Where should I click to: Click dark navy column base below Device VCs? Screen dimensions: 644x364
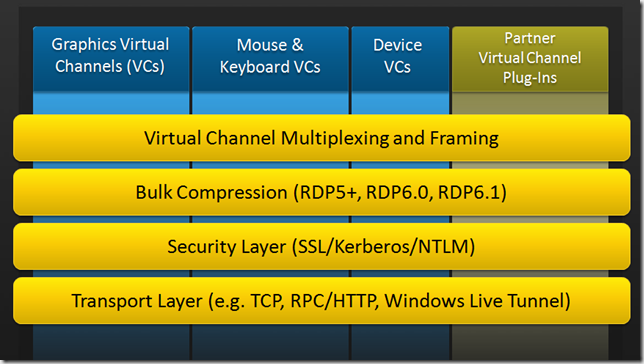[400, 342]
